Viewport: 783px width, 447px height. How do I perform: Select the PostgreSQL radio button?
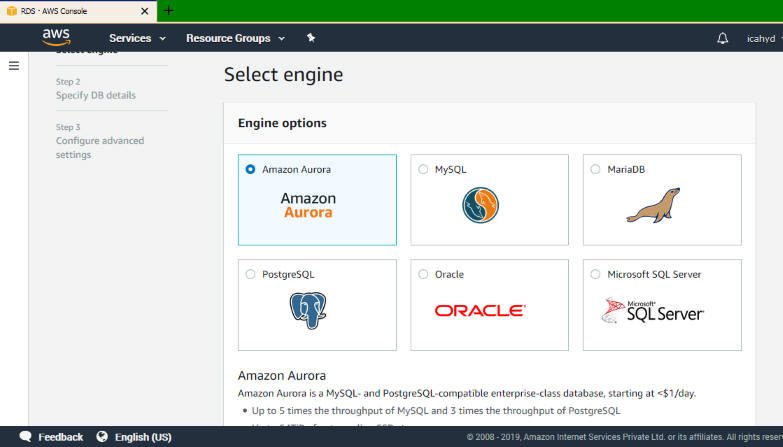[x=250, y=274]
